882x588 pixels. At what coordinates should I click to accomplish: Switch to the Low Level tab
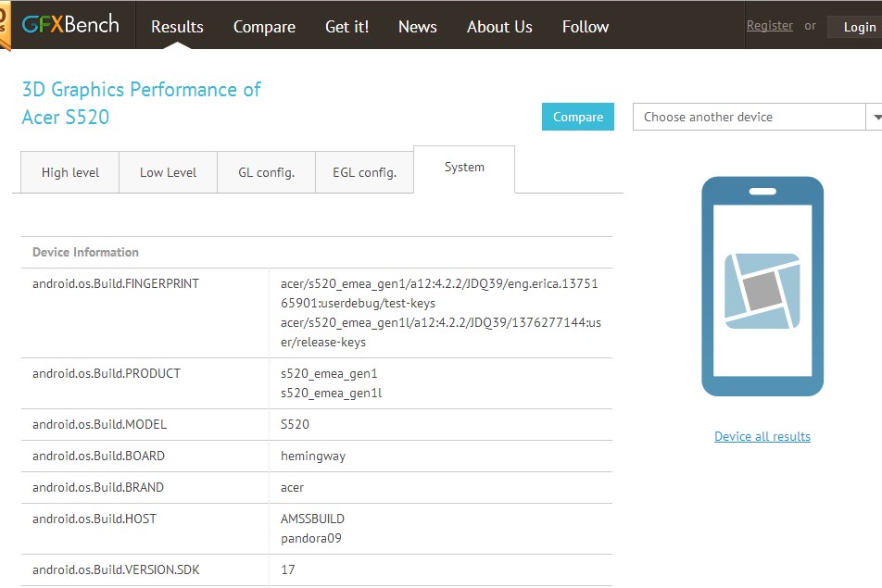click(168, 172)
